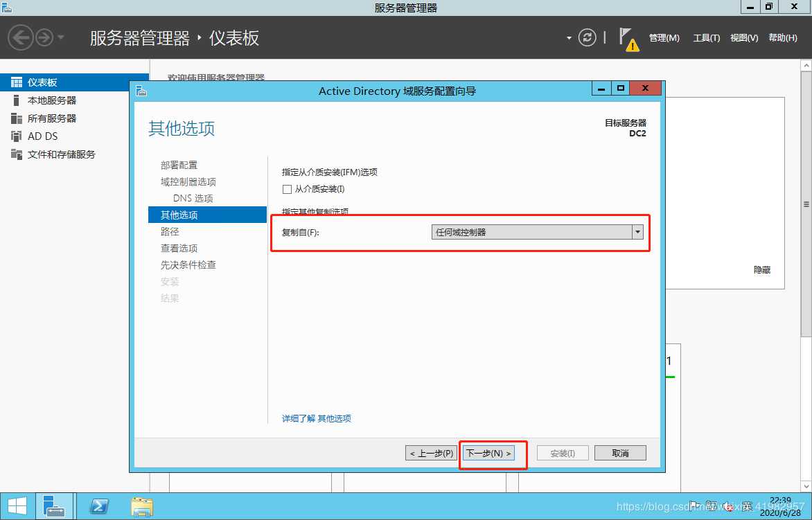Screen dimensions: 812x520
Task: Click the 所有服务器 sidebar icon
Action: [17, 118]
